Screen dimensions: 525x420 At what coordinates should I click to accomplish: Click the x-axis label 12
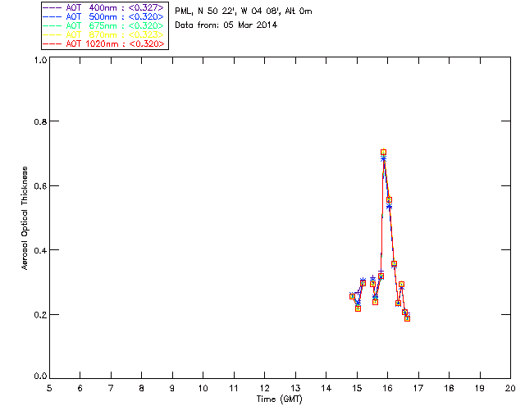tap(264, 388)
